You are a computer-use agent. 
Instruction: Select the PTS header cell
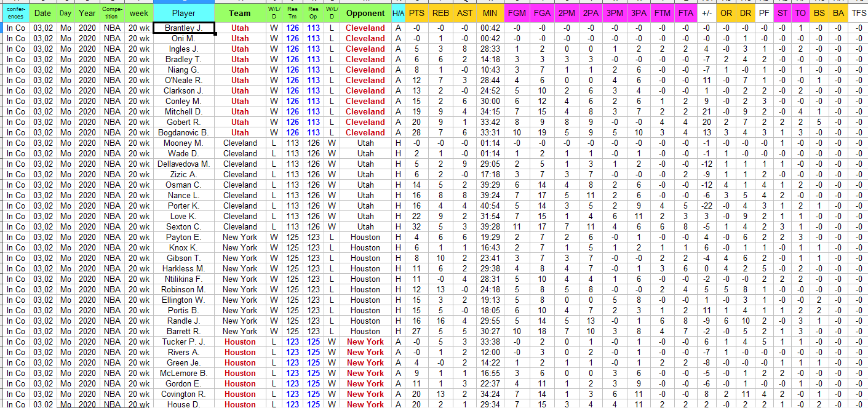click(x=416, y=13)
